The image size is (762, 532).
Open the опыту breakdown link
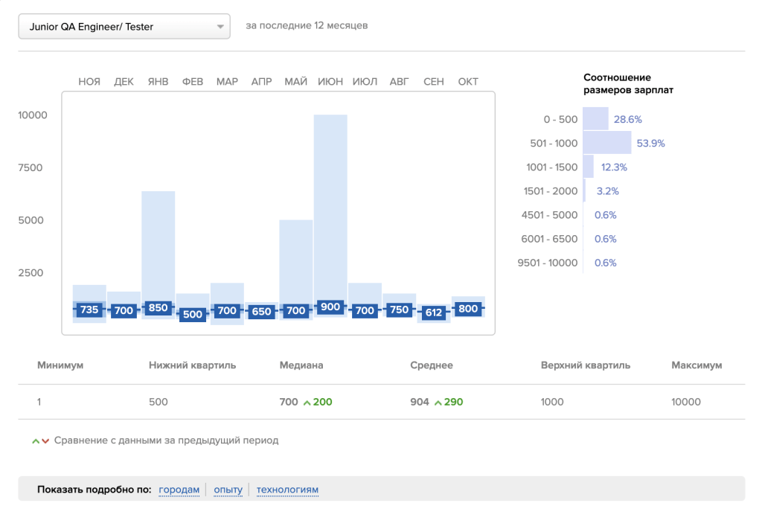(228, 490)
